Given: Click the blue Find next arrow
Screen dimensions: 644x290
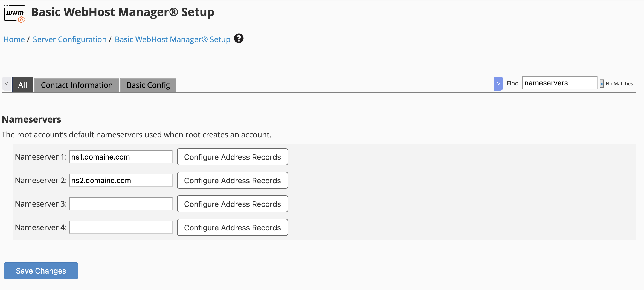Looking at the screenshot, I should (x=498, y=83).
